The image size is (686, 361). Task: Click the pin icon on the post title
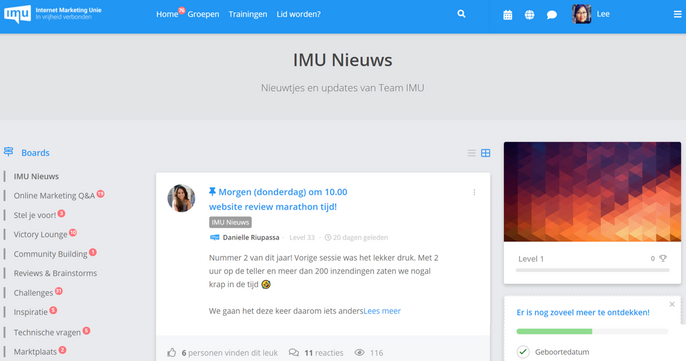[212, 192]
